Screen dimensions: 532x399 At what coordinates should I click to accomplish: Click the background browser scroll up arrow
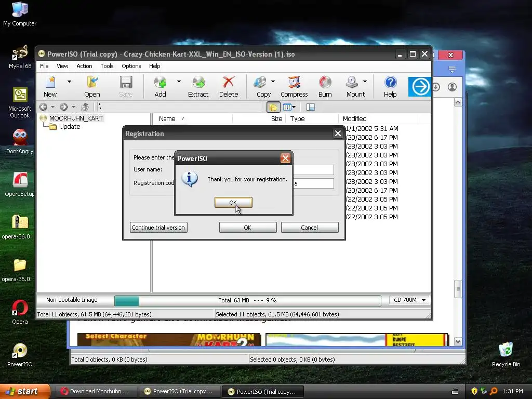(x=458, y=102)
